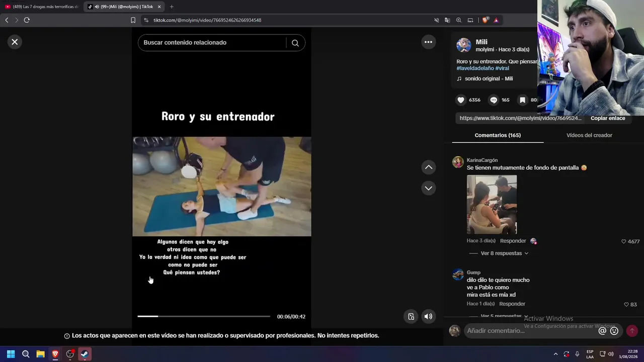644x362 pixels.
Task: Open the Brave Rewards triangle icon
Action: click(x=496, y=20)
